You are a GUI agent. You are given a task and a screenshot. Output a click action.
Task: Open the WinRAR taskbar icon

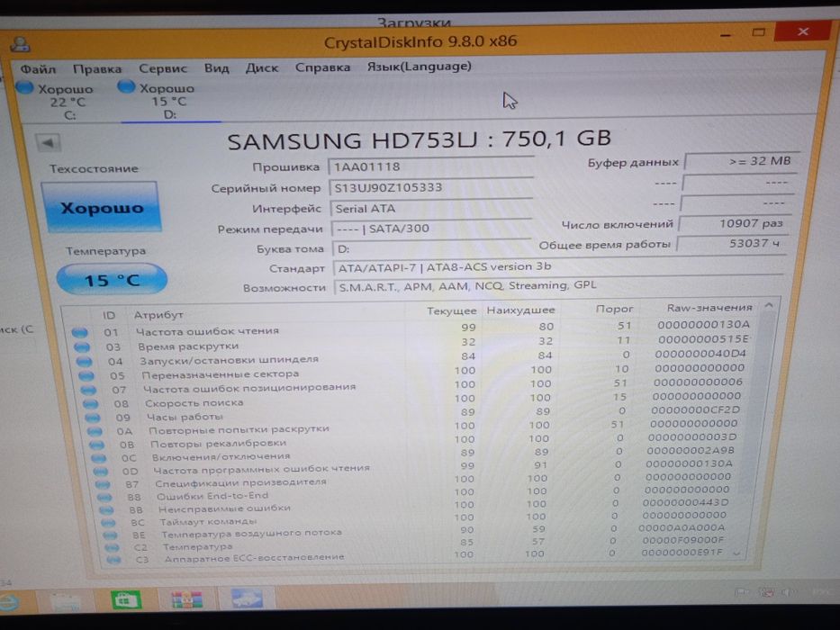[187, 598]
